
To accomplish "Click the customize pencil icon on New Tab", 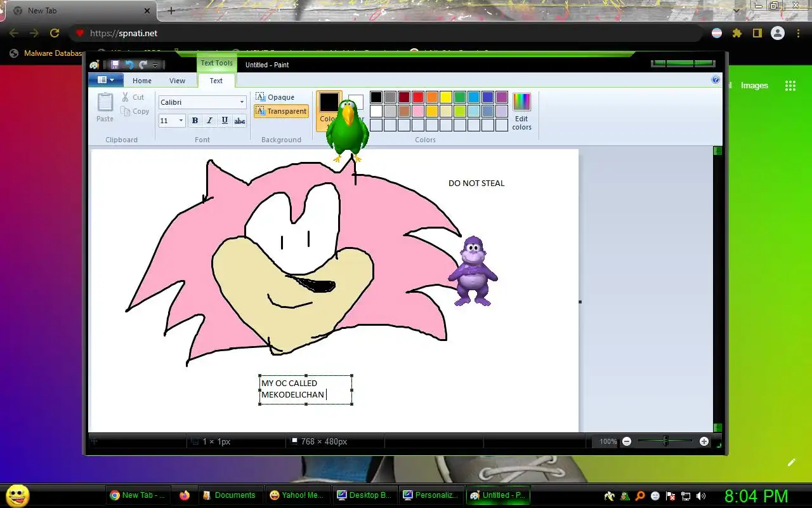I will (x=792, y=462).
